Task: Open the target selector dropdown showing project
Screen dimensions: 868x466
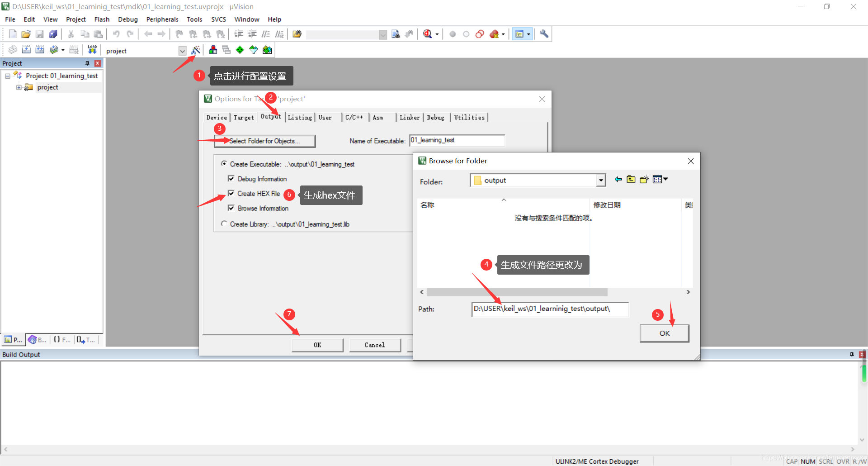Action: pos(182,51)
